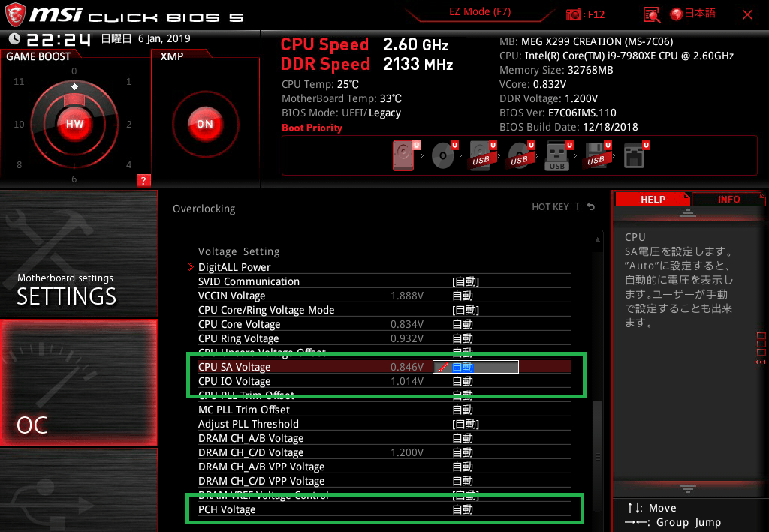
Task: Click the MSI dragon shield logo
Action: point(15,14)
